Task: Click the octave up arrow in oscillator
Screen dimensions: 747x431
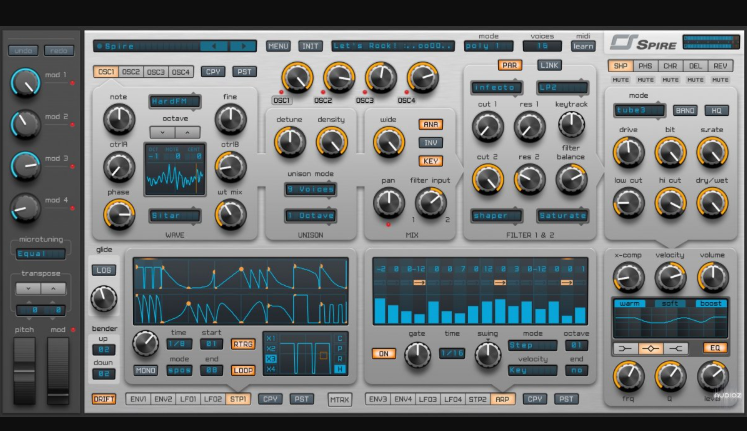Action: 186,132
